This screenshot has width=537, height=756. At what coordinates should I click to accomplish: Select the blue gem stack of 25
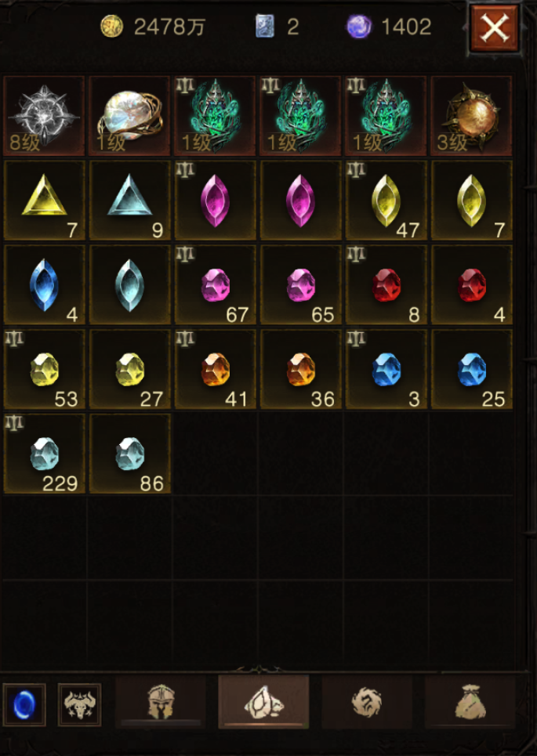[x=471, y=369]
